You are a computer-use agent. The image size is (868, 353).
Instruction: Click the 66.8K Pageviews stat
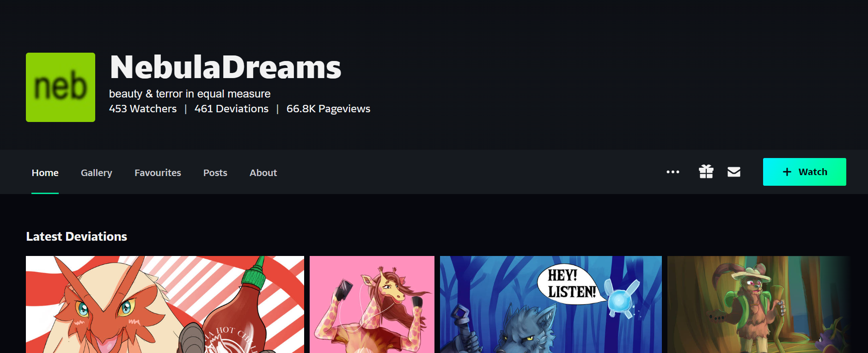328,109
